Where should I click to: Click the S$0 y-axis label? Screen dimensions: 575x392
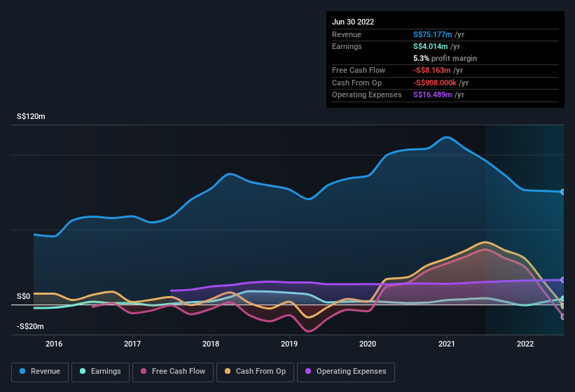[24, 296]
